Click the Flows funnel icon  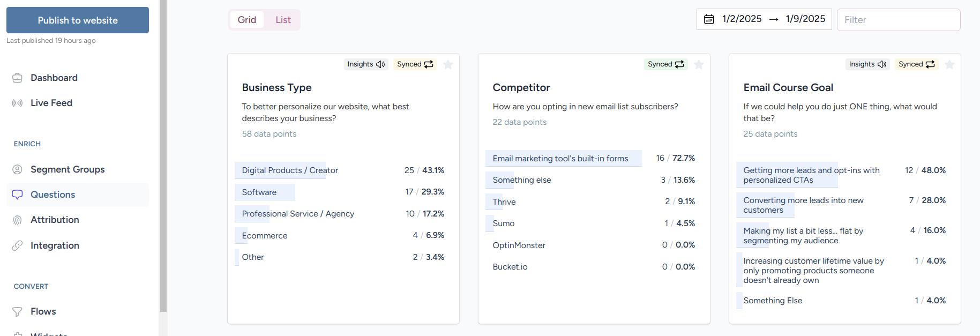pyautogui.click(x=17, y=312)
